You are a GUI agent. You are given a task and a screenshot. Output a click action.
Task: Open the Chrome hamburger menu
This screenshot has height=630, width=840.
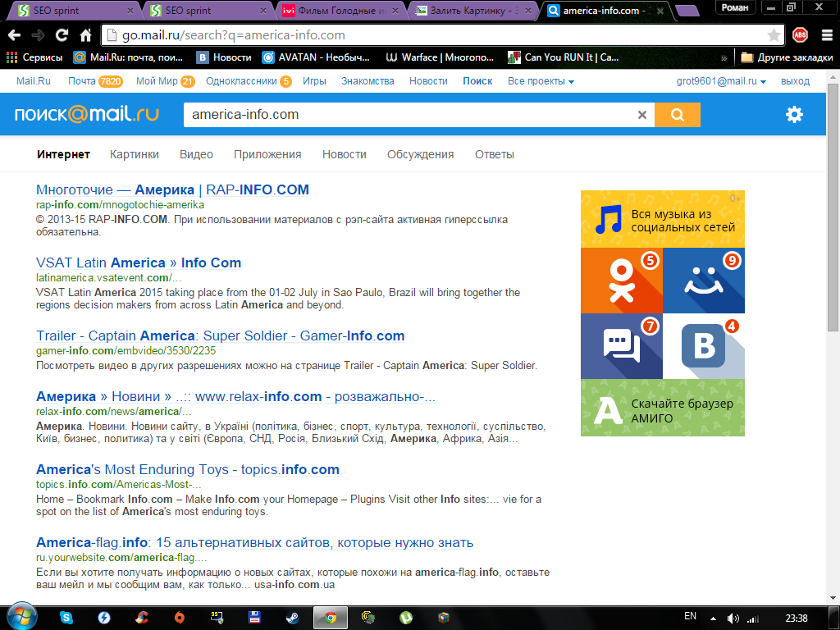pyautogui.click(x=827, y=35)
